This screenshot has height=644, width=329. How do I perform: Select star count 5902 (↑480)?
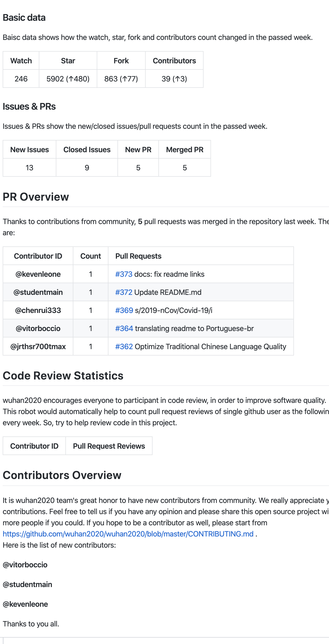pos(68,79)
